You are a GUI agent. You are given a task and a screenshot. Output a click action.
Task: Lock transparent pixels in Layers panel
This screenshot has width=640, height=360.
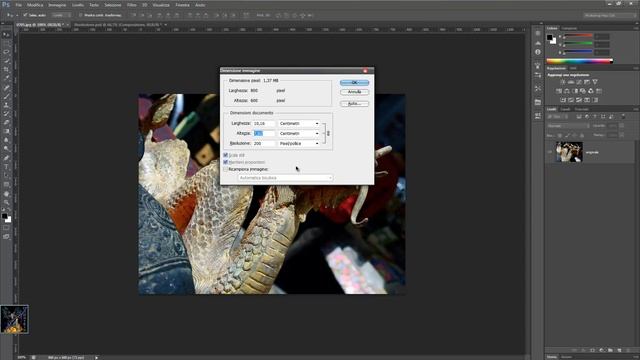(560, 135)
